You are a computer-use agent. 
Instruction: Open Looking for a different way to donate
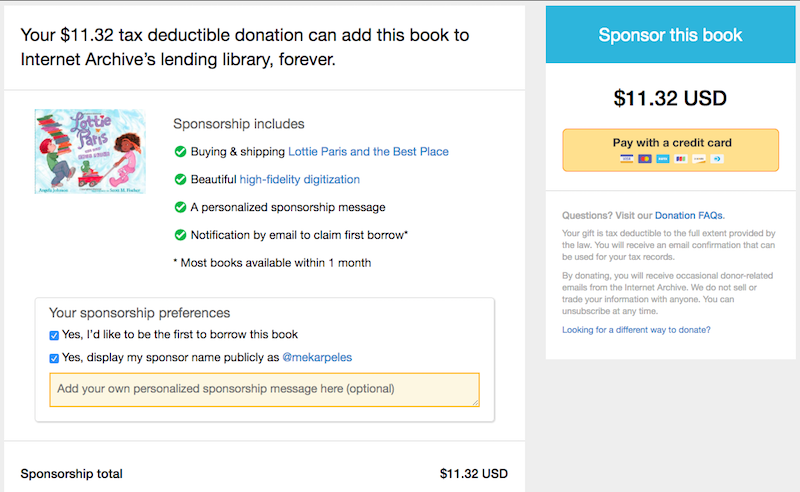636,330
